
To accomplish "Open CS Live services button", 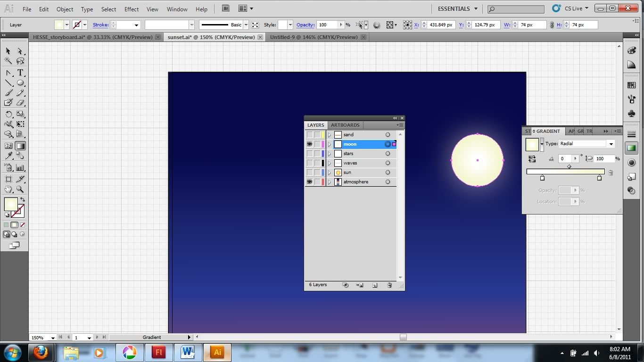I will [x=571, y=8].
